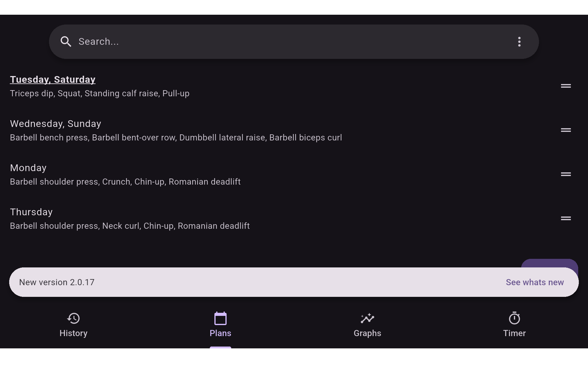This screenshot has height=368, width=588.
Task: Open the History tab
Action: (73, 325)
